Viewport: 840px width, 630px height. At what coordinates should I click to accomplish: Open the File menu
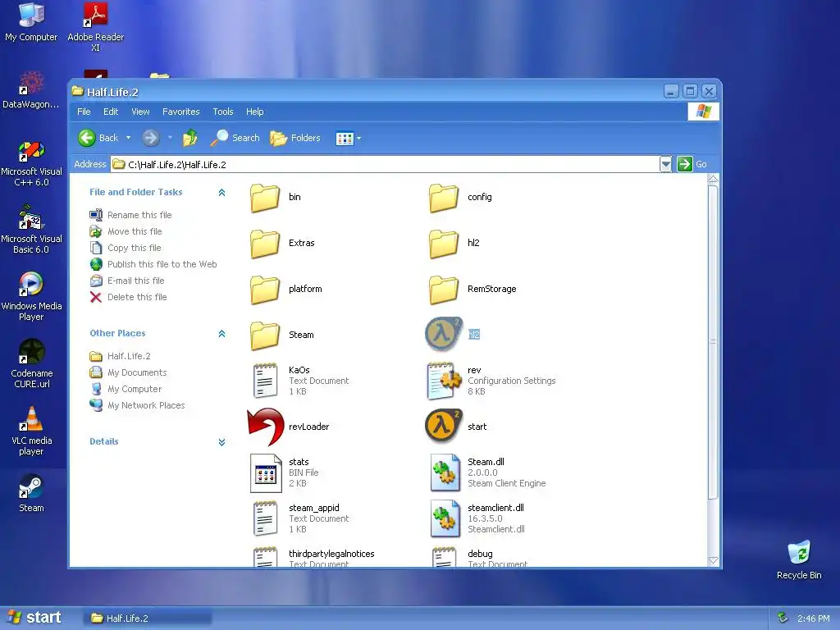coord(84,112)
